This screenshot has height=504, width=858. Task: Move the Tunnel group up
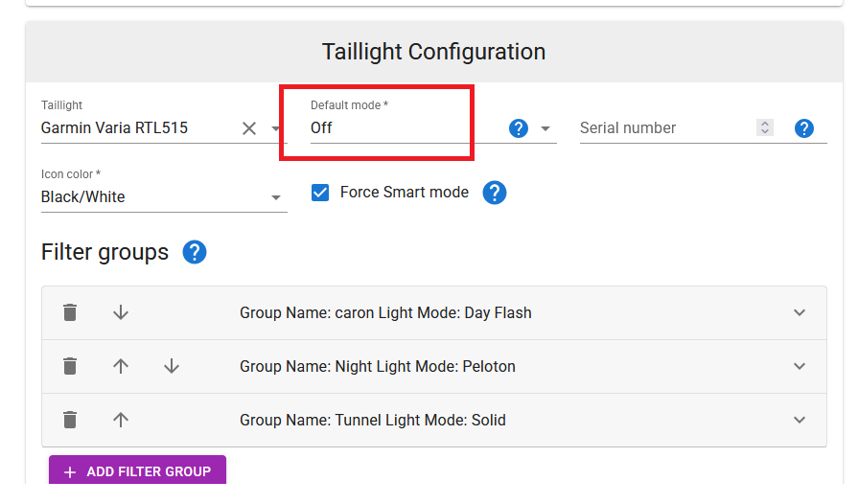pos(121,420)
